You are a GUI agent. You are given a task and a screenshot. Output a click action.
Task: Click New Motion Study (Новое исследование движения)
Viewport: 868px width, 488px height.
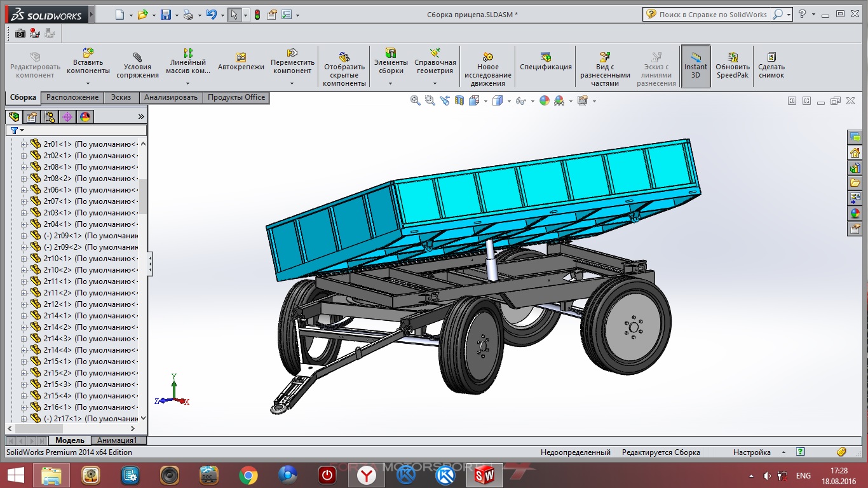[x=488, y=70]
